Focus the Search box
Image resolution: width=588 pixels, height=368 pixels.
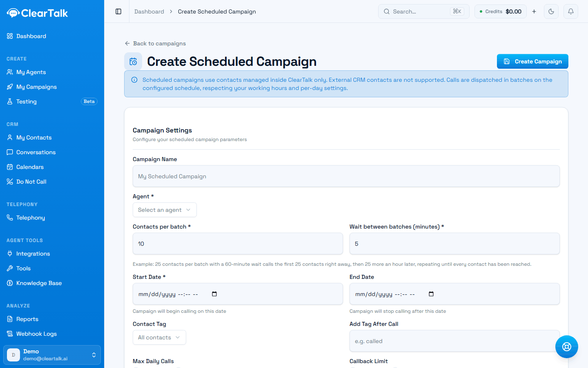click(424, 11)
